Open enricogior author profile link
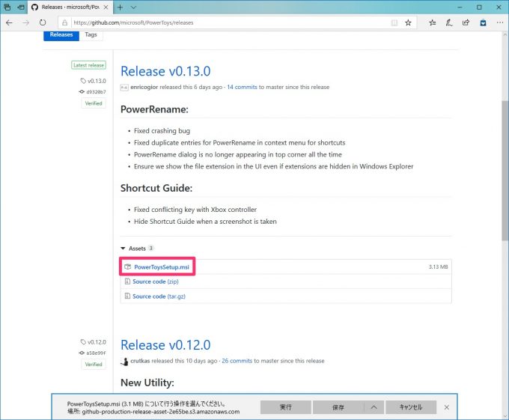The image size is (509, 420). point(144,87)
